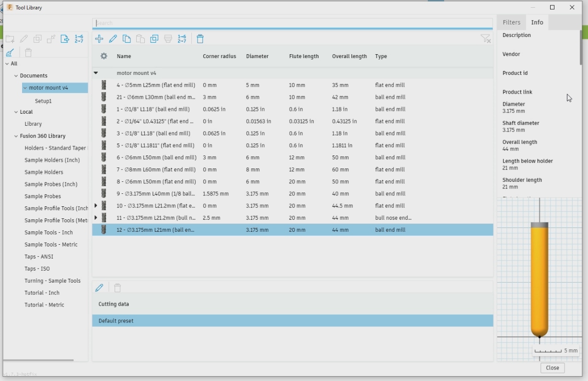Click the delete library trash icon
Viewport: 588px width, 381px height.
(x=28, y=53)
